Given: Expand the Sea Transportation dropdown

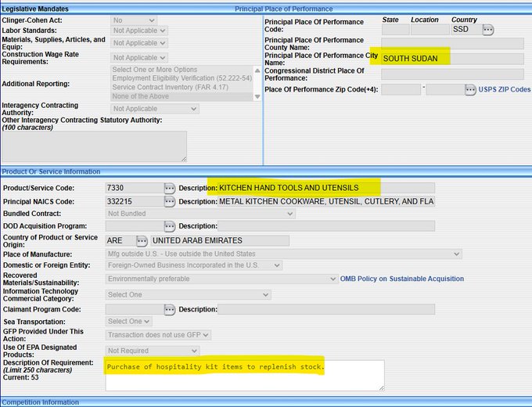Looking at the screenshot, I should click(128, 322).
